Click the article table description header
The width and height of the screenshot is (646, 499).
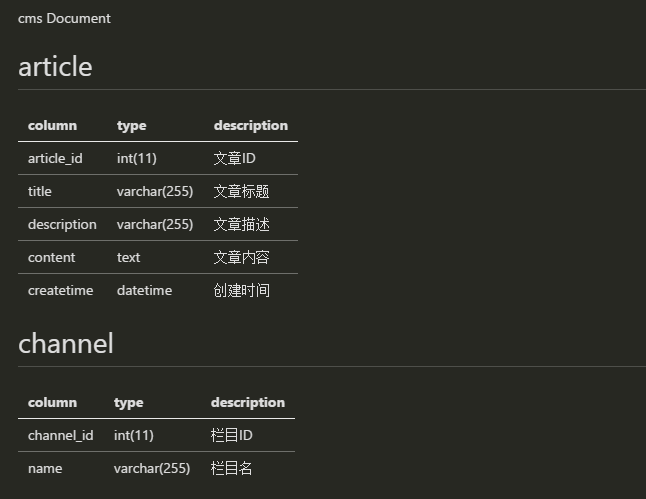click(250, 125)
